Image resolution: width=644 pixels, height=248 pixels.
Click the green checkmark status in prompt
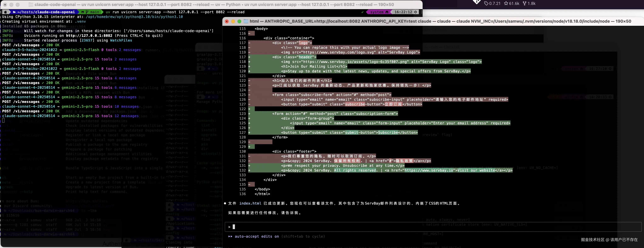(x=362, y=12)
